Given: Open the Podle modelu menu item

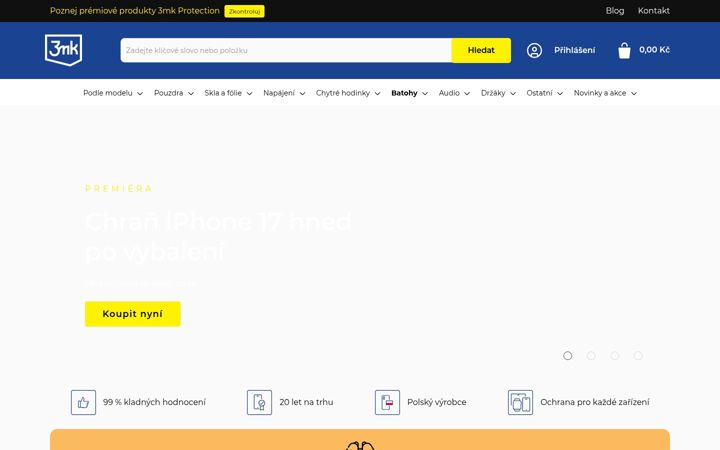Looking at the screenshot, I should coord(107,93).
